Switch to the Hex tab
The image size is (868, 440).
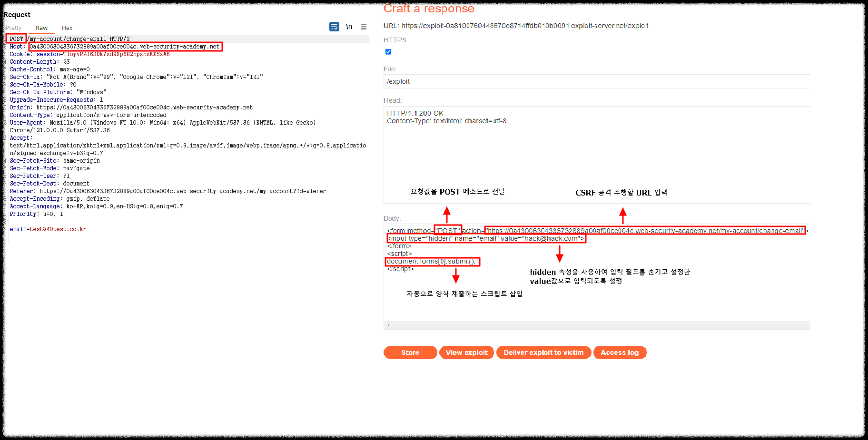(67, 28)
